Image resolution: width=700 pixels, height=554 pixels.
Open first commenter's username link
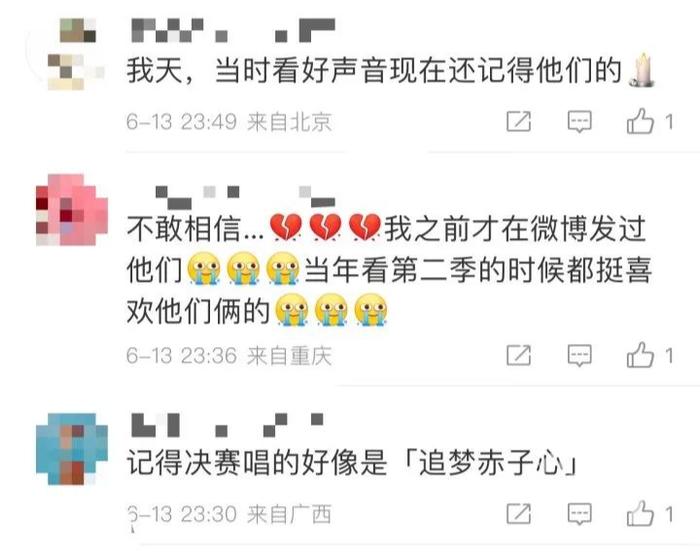(x=233, y=30)
